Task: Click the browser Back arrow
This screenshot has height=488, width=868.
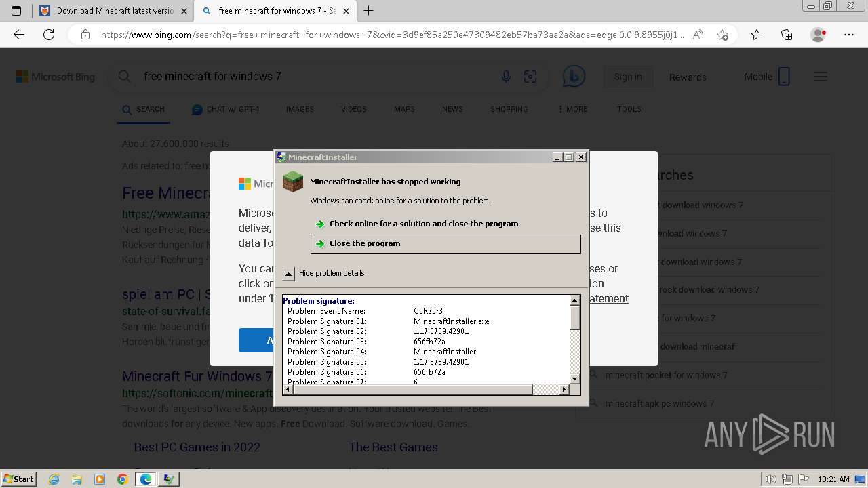Action: point(19,35)
